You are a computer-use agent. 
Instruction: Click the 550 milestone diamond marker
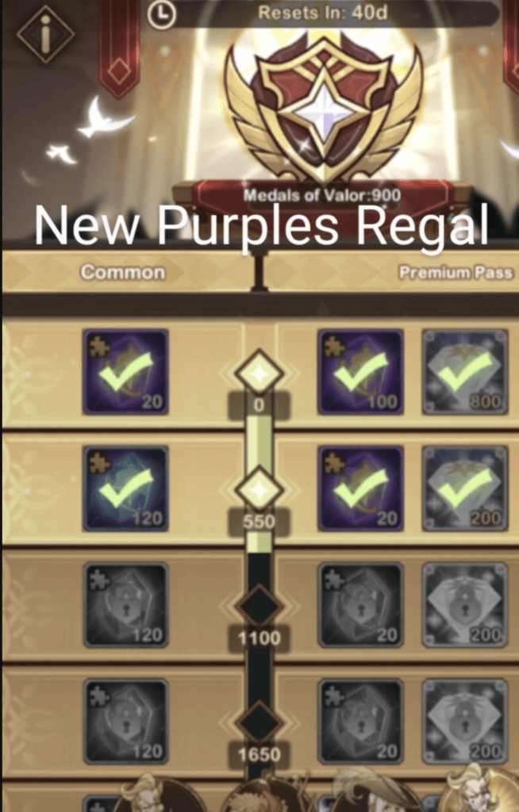(259, 490)
